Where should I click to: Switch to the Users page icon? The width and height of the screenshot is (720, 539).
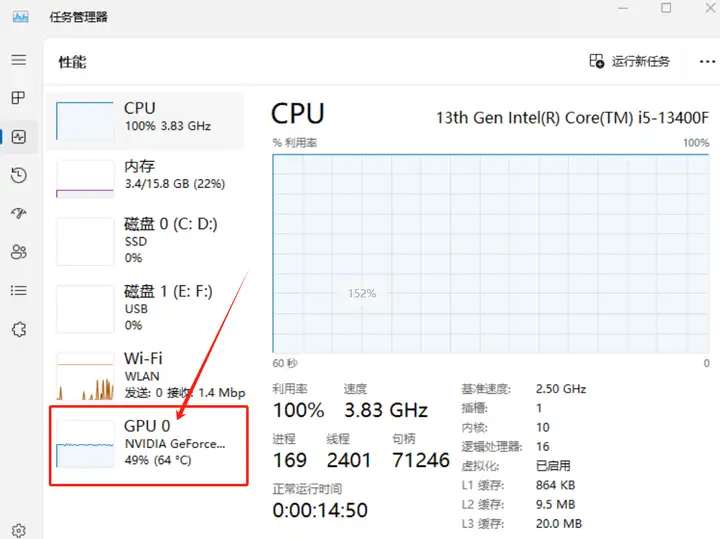coord(18,252)
